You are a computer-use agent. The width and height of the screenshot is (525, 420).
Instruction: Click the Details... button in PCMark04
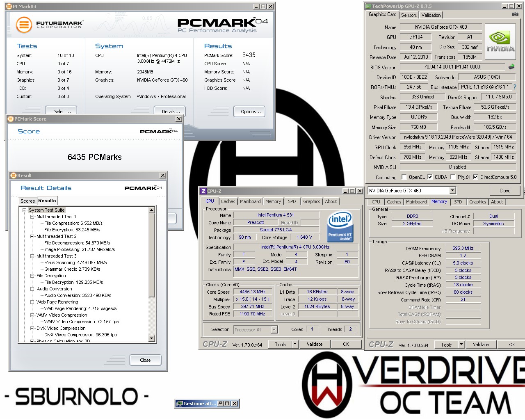(170, 111)
